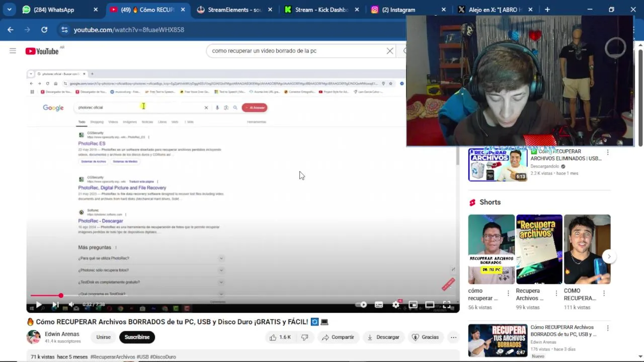Mute the video player volume

[71, 305]
